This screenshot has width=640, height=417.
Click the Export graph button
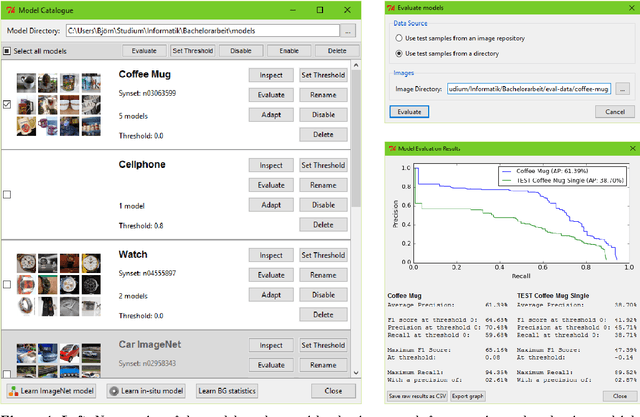tap(467, 396)
